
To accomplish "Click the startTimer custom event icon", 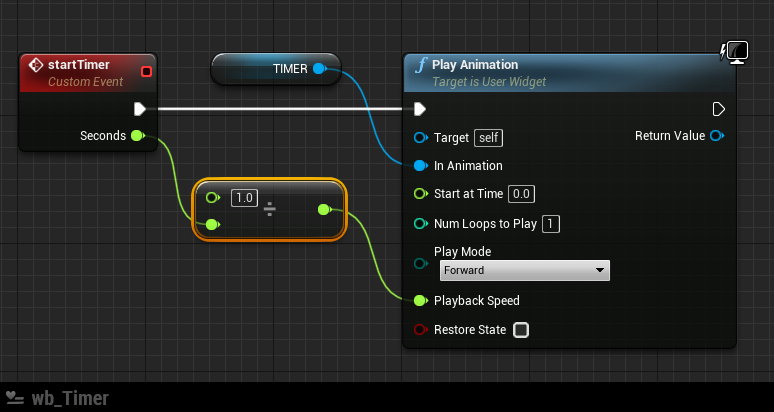I will coord(36,65).
